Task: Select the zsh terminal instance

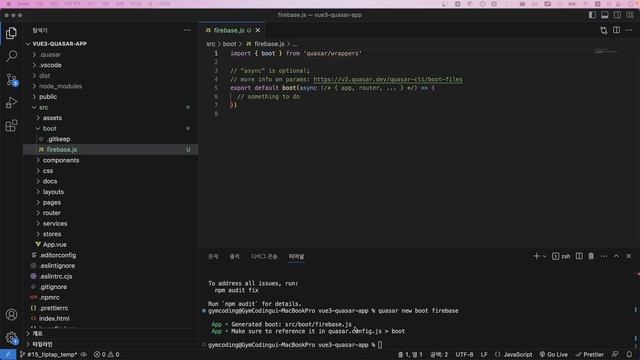Action: coord(561,256)
